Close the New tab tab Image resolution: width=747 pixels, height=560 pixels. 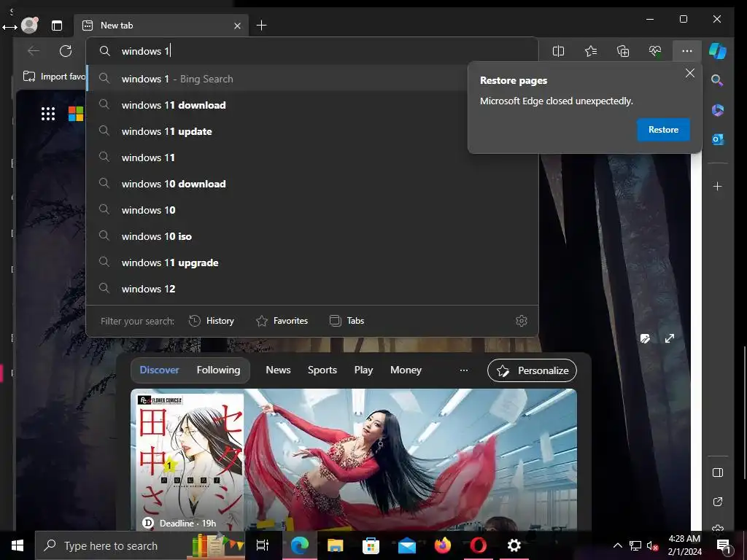(237, 26)
